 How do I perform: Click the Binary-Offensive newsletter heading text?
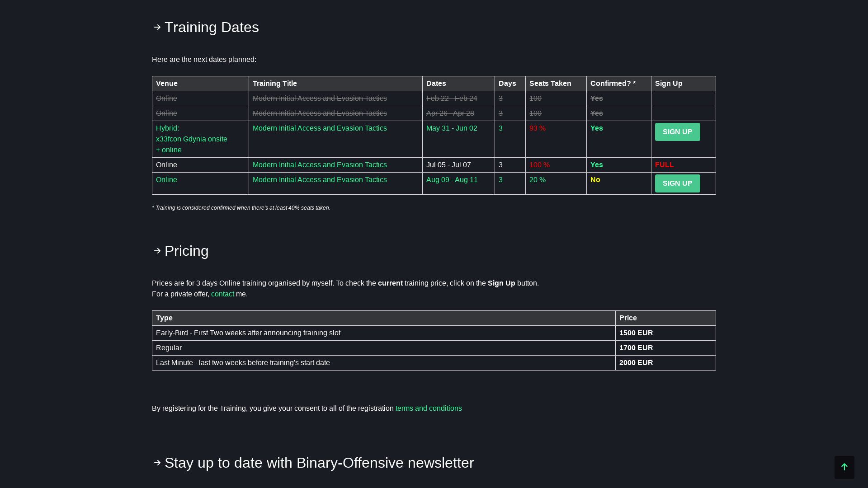pos(319,463)
